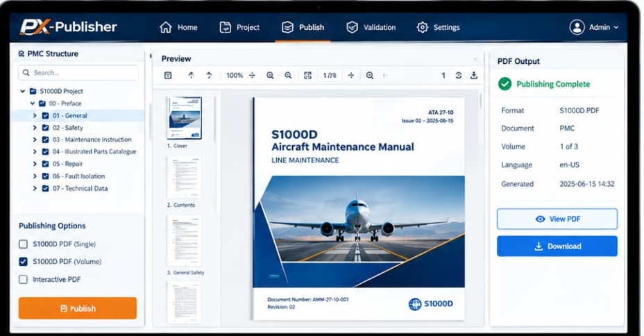Toggle the 05 - Repair checkbox
The image size is (644, 336).
46,164
